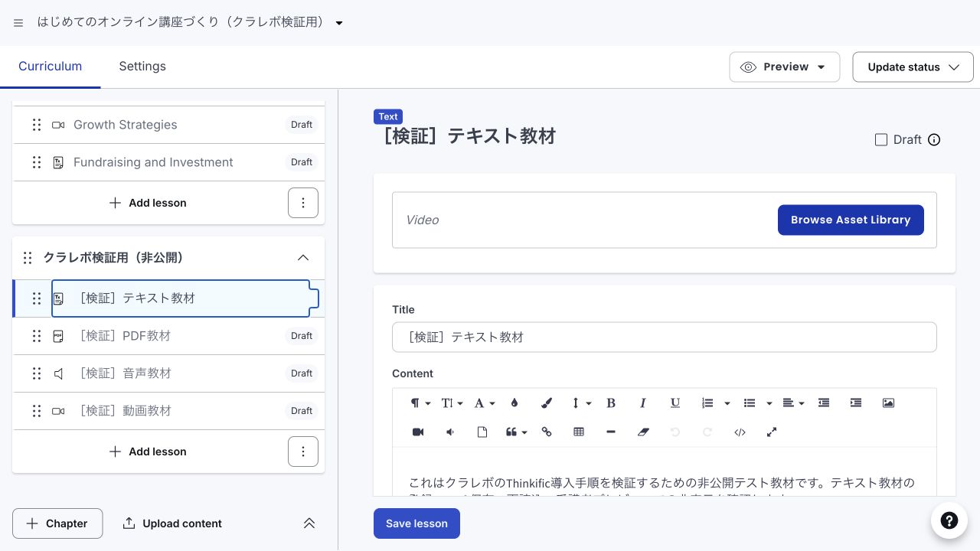Collapse all chapters with the double chevron
Screen dimensions: 980x551
click(309, 523)
